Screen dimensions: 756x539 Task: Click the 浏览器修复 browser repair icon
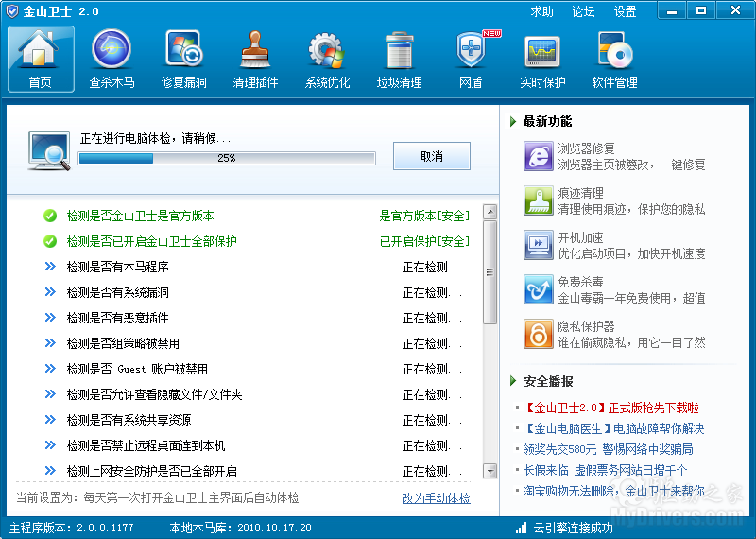tap(539, 156)
